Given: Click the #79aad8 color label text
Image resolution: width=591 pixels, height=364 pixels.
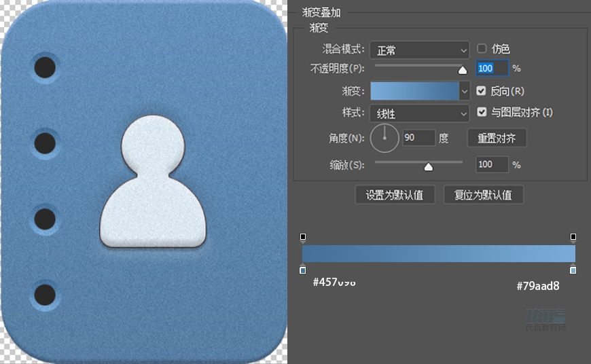Looking at the screenshot, I should [538, 286].
